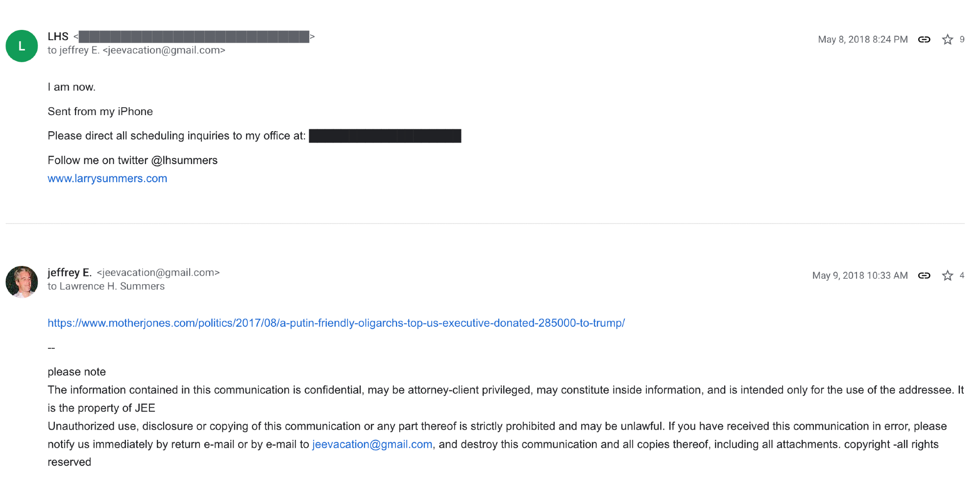Open the Mother Jones article URL

pyautogui.click(x=336, y=323)
